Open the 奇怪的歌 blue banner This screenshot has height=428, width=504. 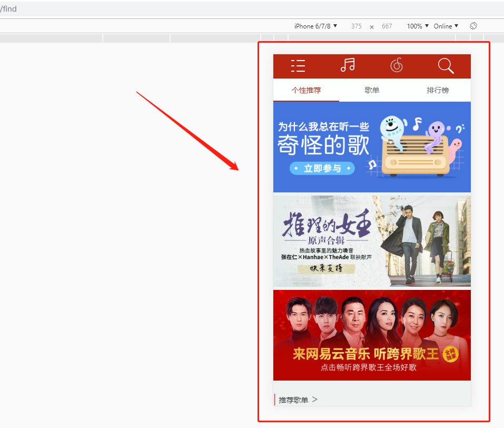point(372,147)
